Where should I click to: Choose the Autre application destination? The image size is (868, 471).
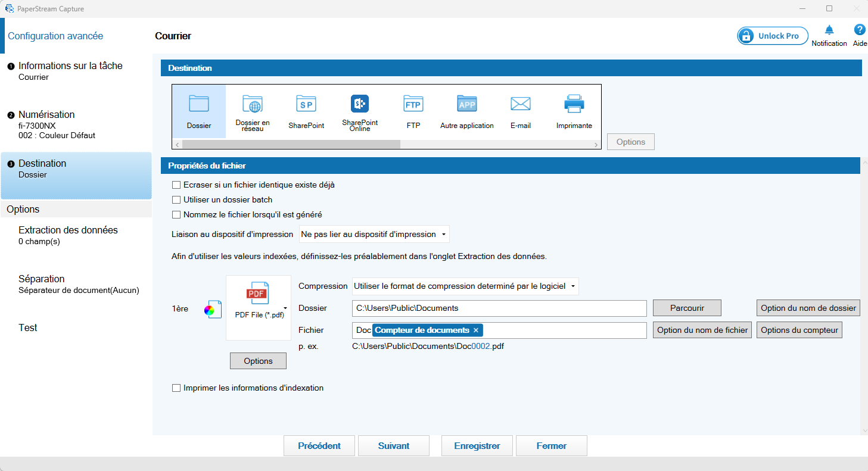tap(467, 111)
